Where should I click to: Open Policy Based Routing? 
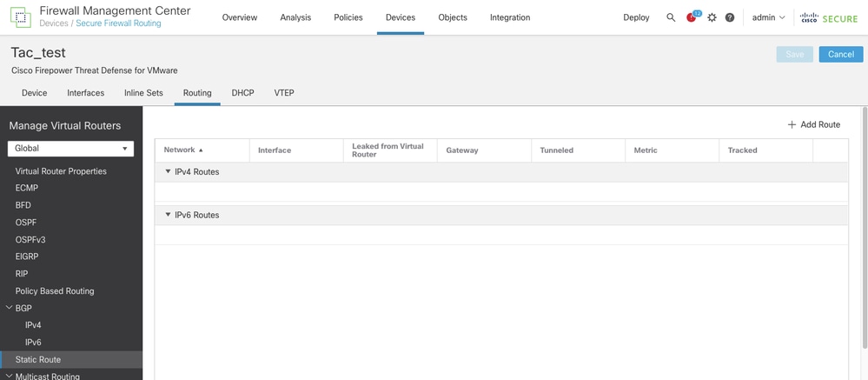click(55, 291)
